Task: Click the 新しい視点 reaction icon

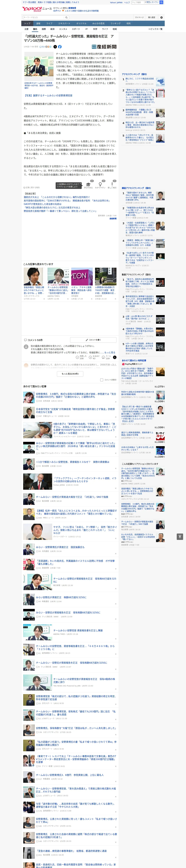Action: 112,184
